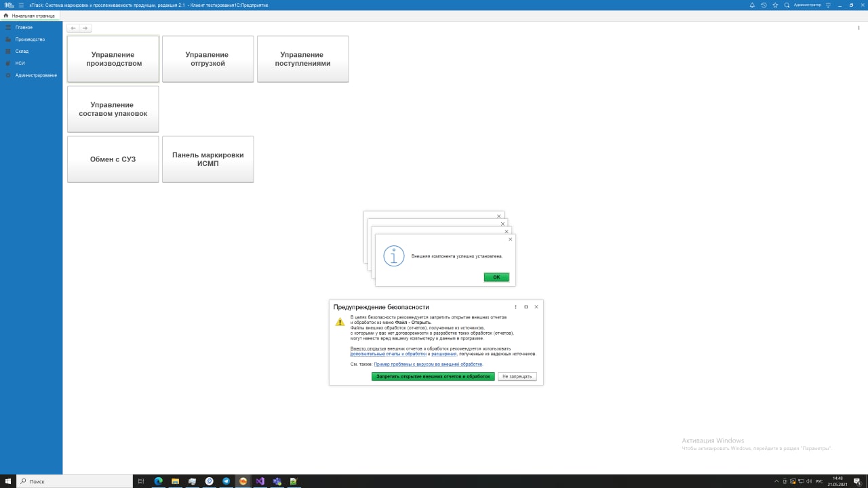The image size is (868, 488).
Task: Open Task View in the taskbar
Action: [141, 481]
